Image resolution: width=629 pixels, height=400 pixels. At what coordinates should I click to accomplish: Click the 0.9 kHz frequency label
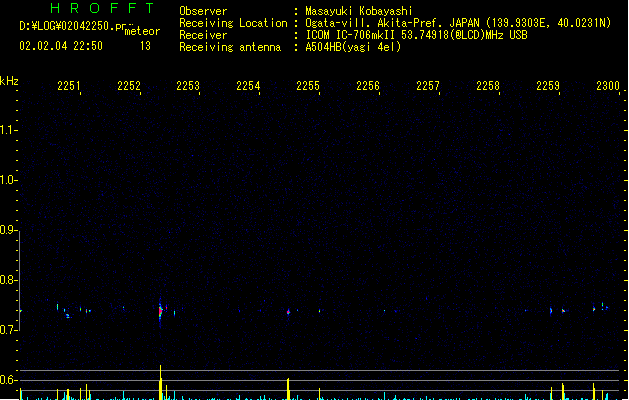8,230
